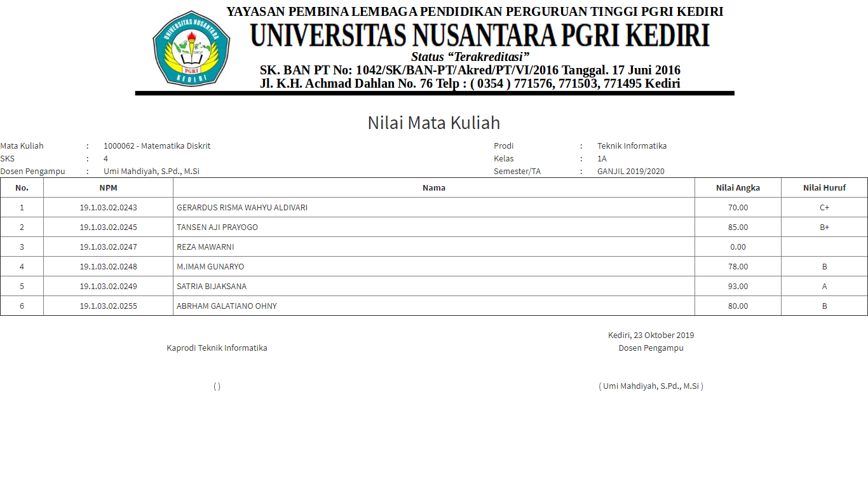Select course 1000062 - Matematika Diskrit

[154, 146]
